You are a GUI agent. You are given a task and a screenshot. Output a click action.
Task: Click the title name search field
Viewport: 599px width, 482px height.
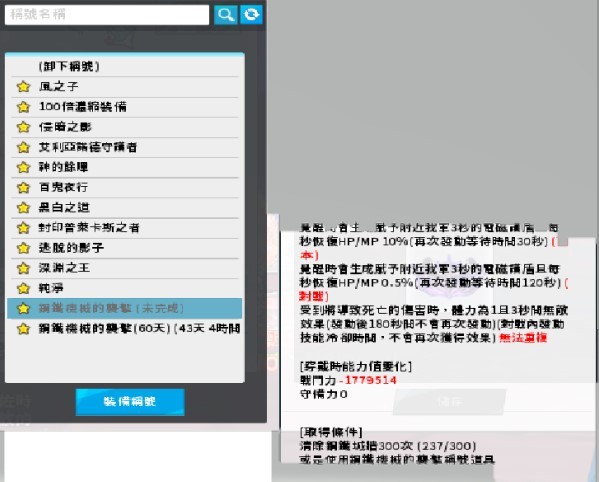107,15
